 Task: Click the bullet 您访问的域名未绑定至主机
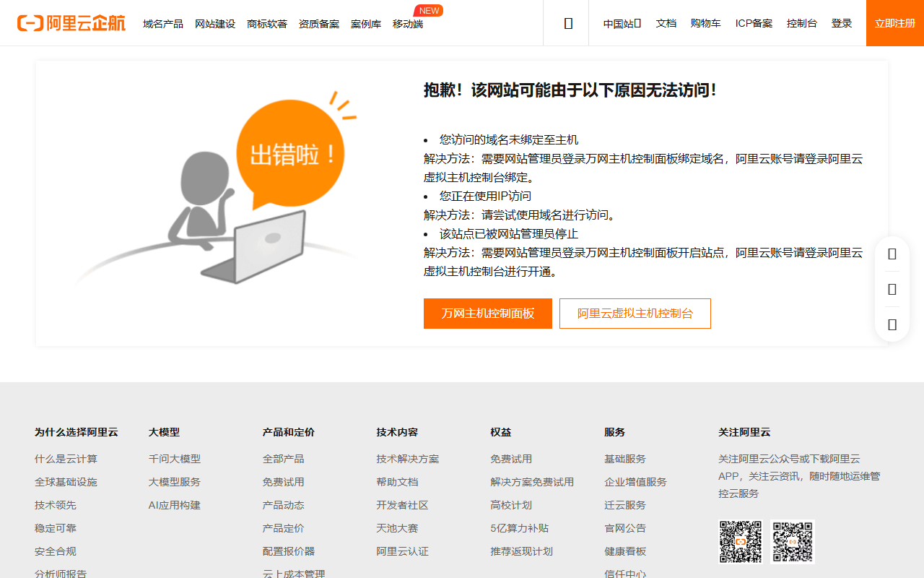[509, 139]
